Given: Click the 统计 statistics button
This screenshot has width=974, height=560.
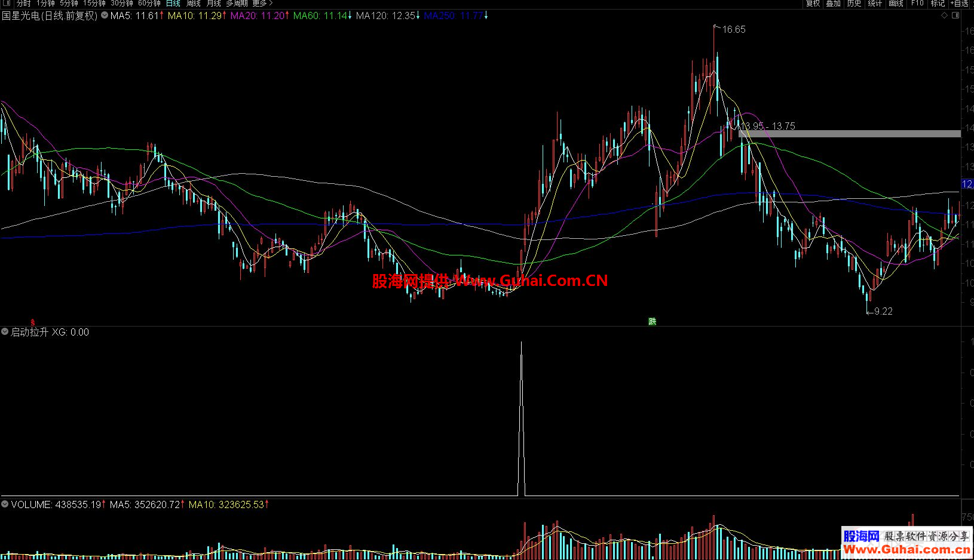Looking at the screenshot, I should click(x=875, y=3).
